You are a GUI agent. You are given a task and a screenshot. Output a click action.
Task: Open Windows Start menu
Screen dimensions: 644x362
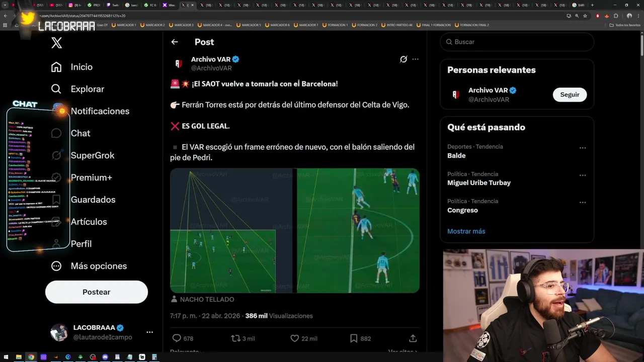(x=6, y=357)
